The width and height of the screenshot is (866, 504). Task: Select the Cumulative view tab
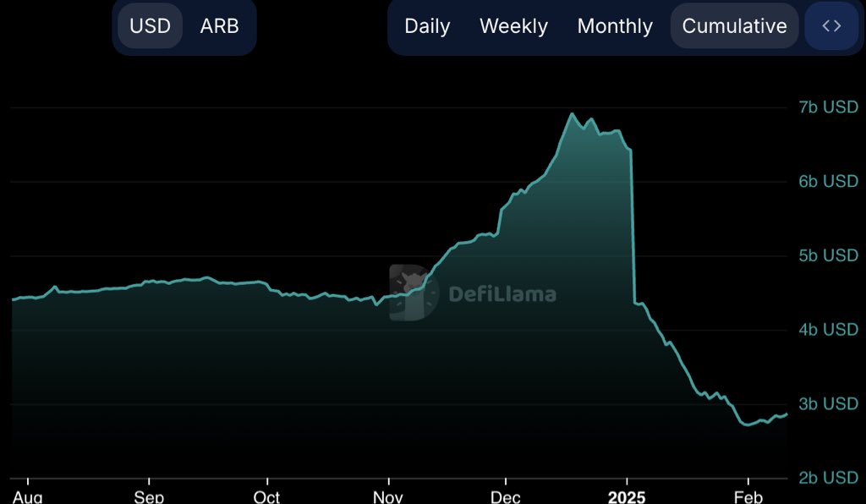click(734, 26)
